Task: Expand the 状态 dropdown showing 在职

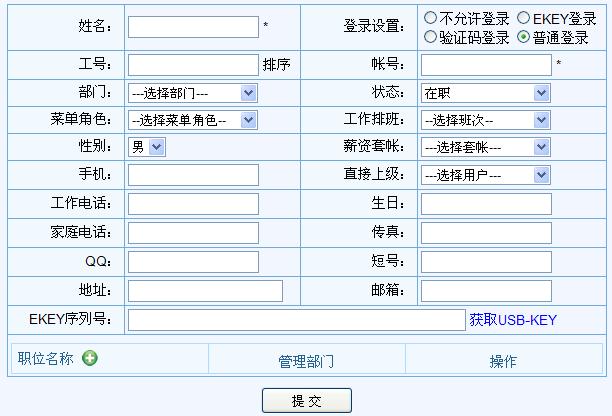Action: [x=486, y=93]
